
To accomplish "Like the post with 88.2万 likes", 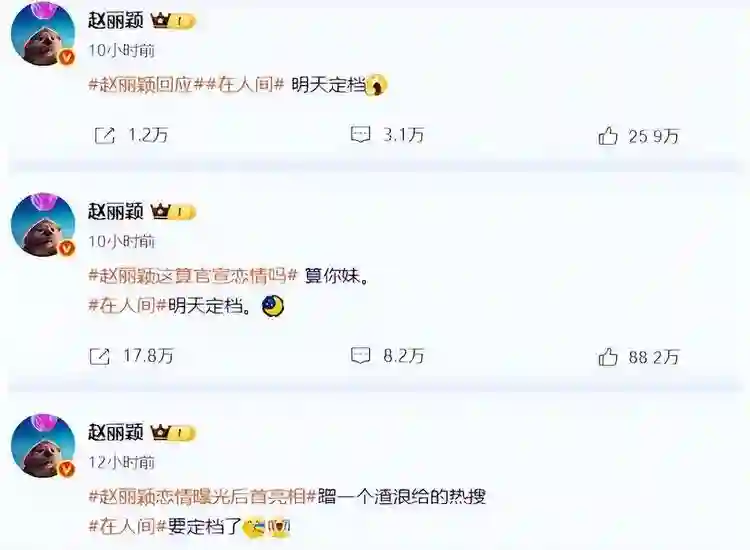I will (x=607, y=357).
